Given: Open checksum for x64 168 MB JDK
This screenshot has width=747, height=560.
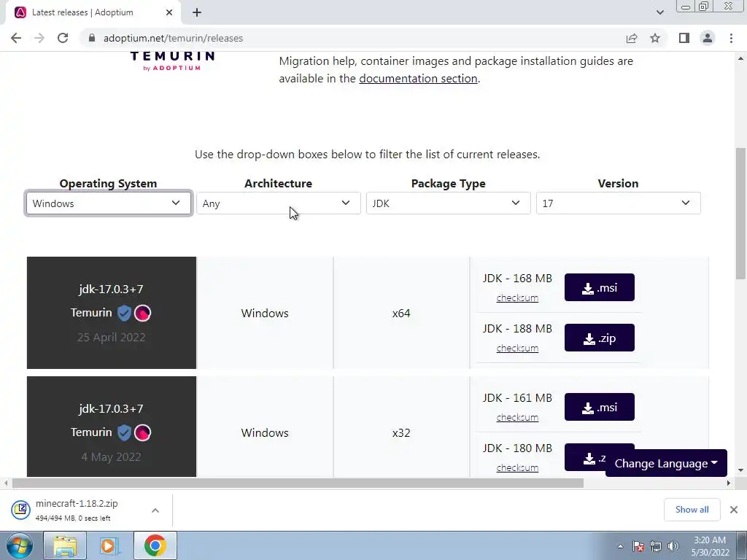Looking at the screenshot, I should tap(517, 298).
